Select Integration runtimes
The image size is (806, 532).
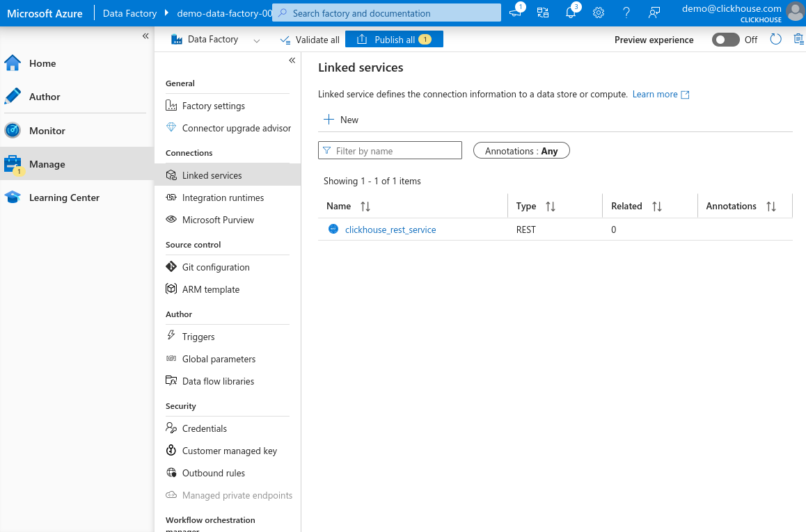pos(222,198)
